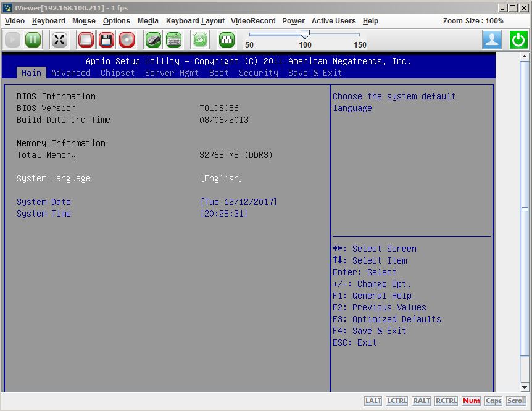
Task: Click the F1: General Help text
Action: point(372,296)
